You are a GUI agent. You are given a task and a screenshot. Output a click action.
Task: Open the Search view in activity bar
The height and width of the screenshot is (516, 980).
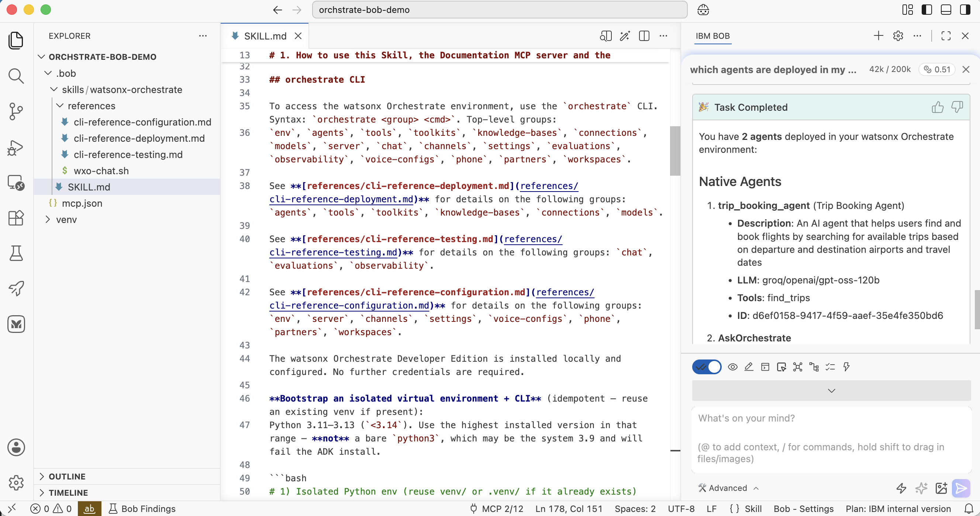(x=16, y=76)
